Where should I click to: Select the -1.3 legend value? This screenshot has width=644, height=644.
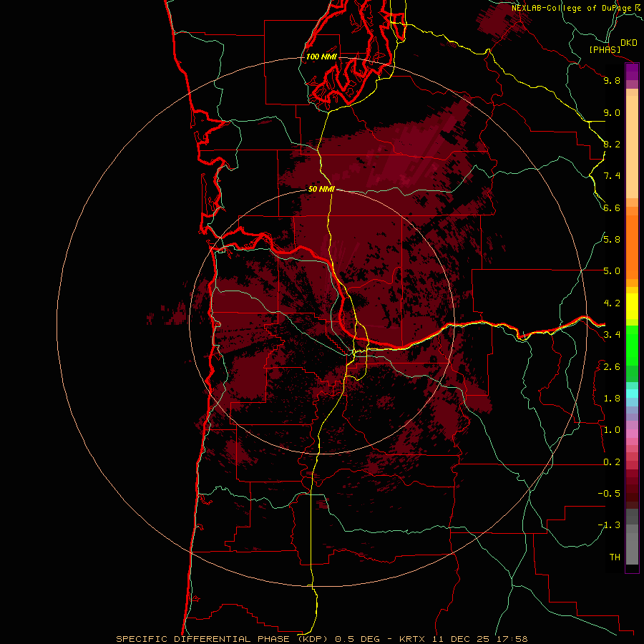tap(609, 525)
